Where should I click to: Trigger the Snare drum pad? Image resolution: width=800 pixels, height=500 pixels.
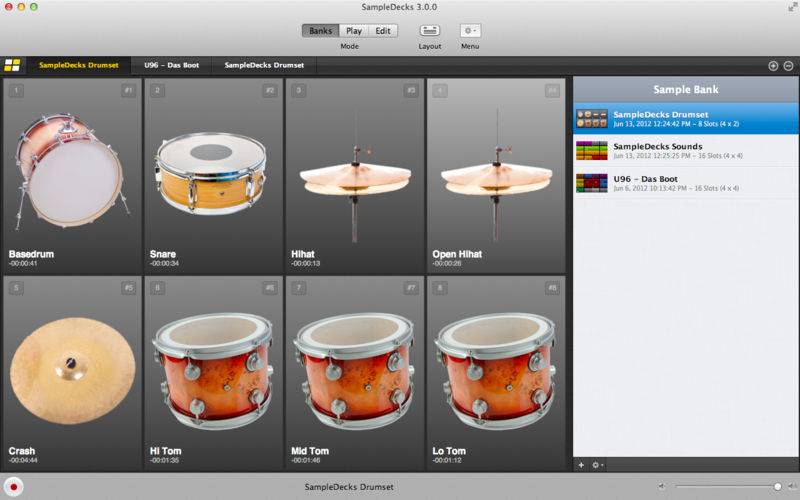tap(214, 176)
